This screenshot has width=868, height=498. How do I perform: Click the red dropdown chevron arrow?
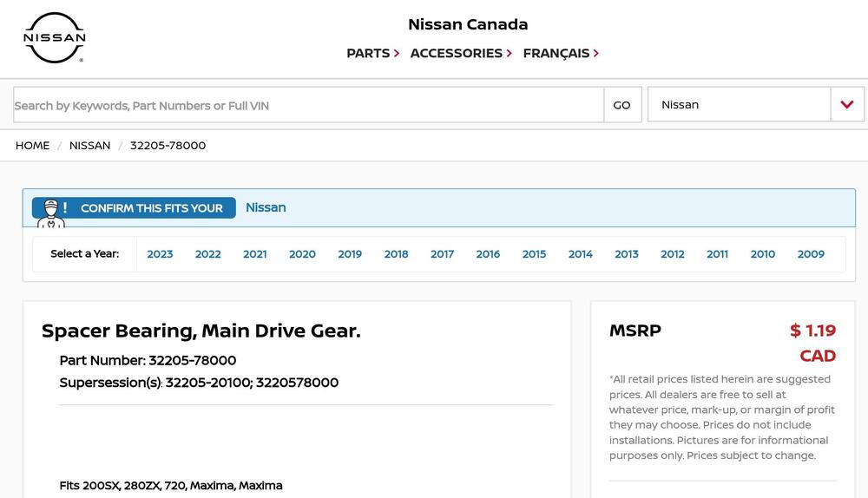(x=847, y=104)
